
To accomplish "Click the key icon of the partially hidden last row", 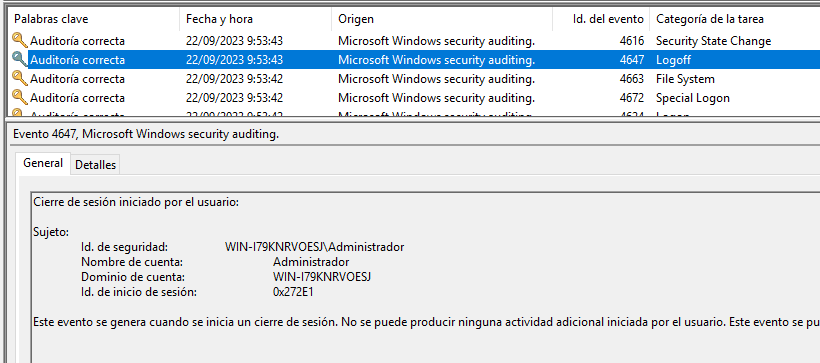I will click(x=19, y=113).
